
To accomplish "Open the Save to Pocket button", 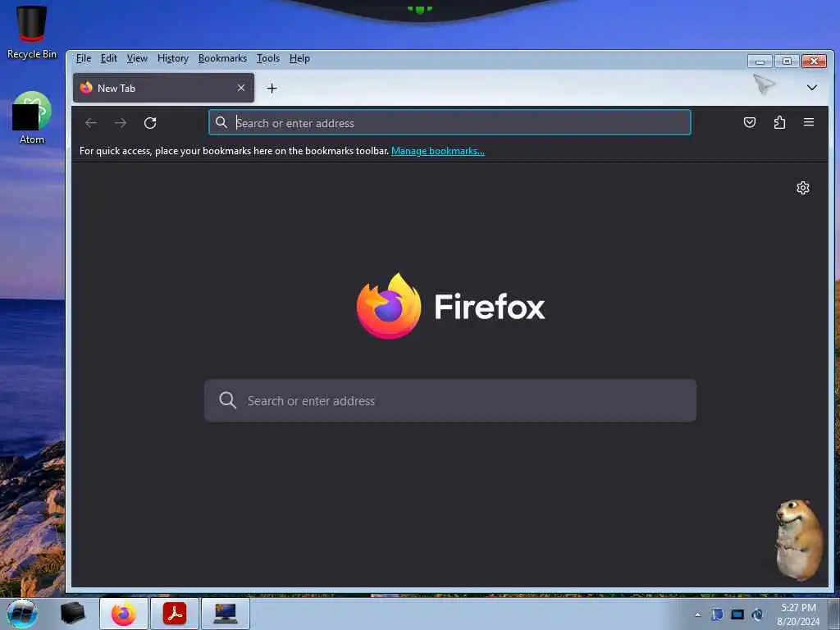I will click(750, 123).
